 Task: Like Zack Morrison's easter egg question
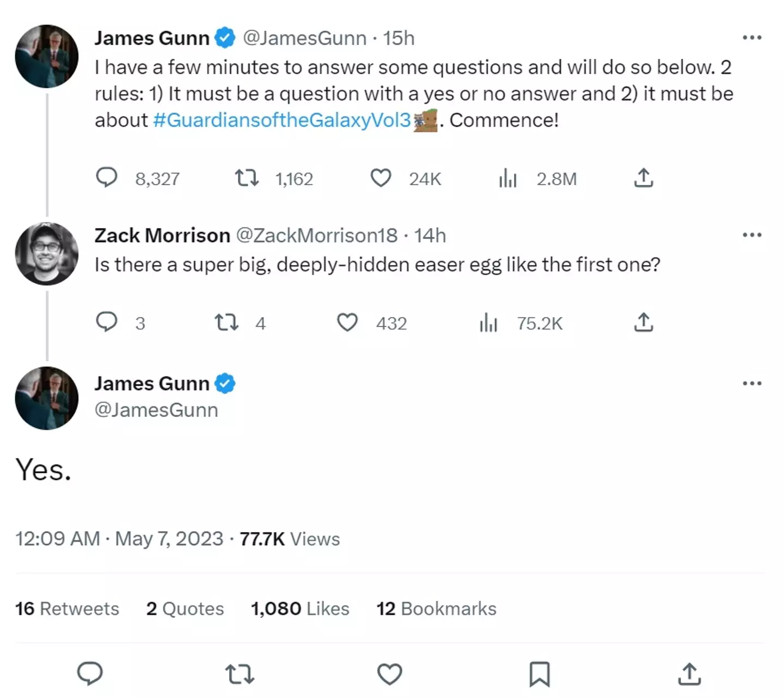[348, 323]
